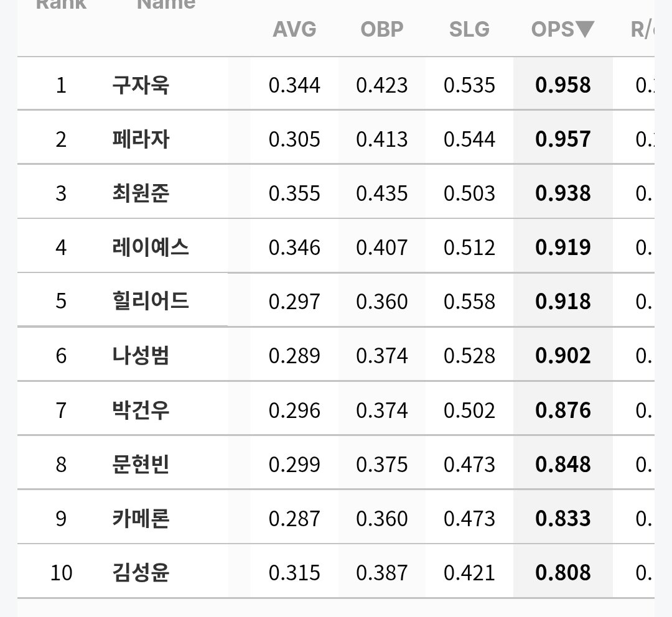
Task: Click AVG value 0.355 for 최원준
Action: click(x=294, y=193)
